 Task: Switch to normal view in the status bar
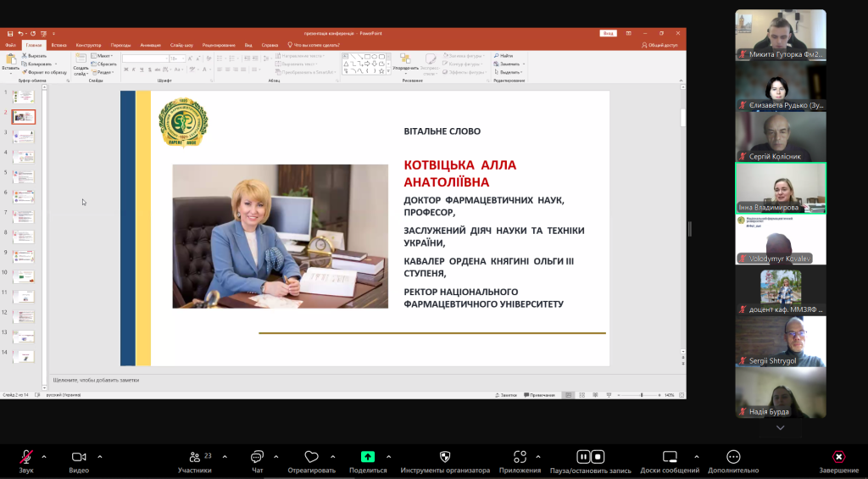(x=569, y=395)
